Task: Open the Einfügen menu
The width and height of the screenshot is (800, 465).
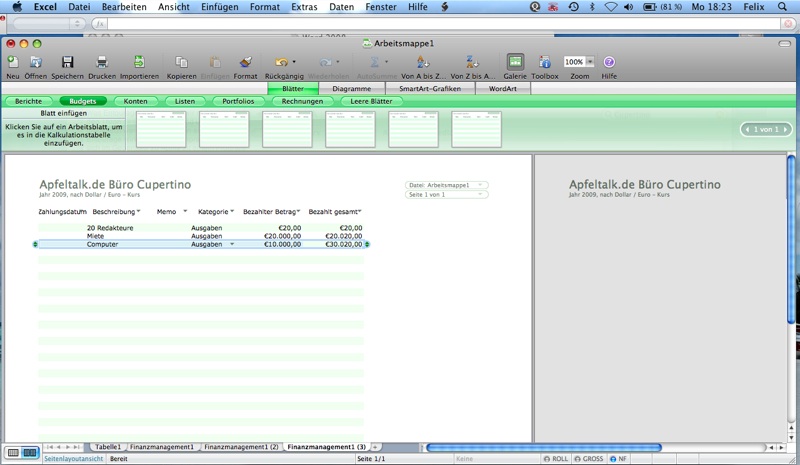Action: pyautogui.click(x=219, y=7)
